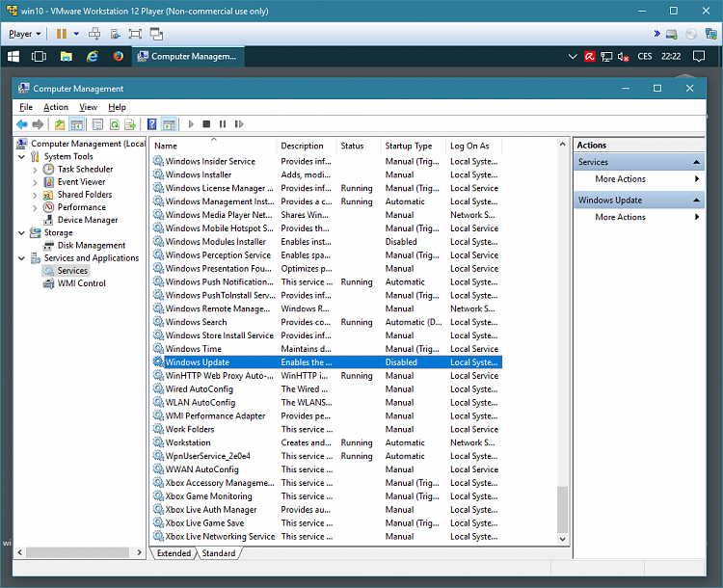Click the Up one level folder icon
The height and width of the screenshot is (588, 723).
(x=60, y=124)
